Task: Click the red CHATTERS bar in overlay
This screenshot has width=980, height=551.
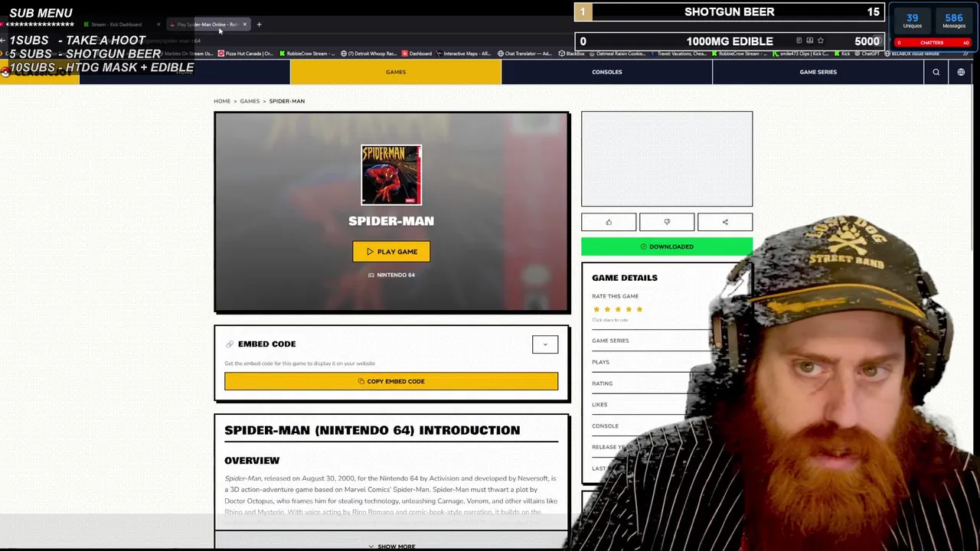Action: tap(932, 43)
